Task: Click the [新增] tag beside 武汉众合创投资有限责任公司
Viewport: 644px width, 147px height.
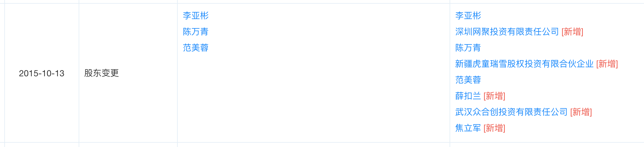Action: (x=581, y=112)
